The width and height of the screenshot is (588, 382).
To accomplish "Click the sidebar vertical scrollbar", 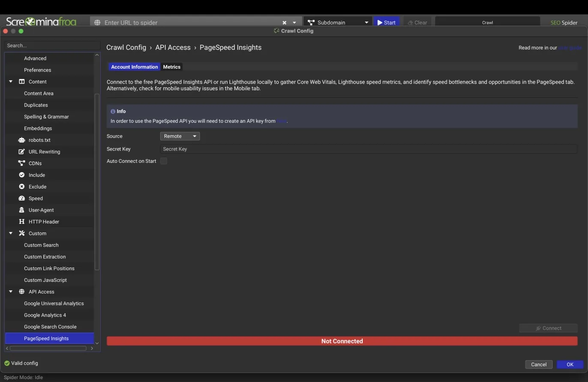I will pyautogui.click(x=97, y=182).
